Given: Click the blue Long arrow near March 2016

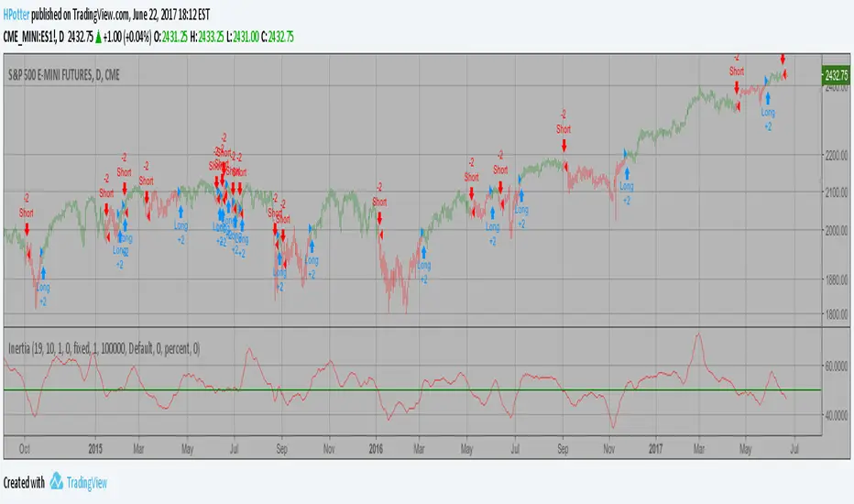Looking at the screenshot, I should coord(423,252).
